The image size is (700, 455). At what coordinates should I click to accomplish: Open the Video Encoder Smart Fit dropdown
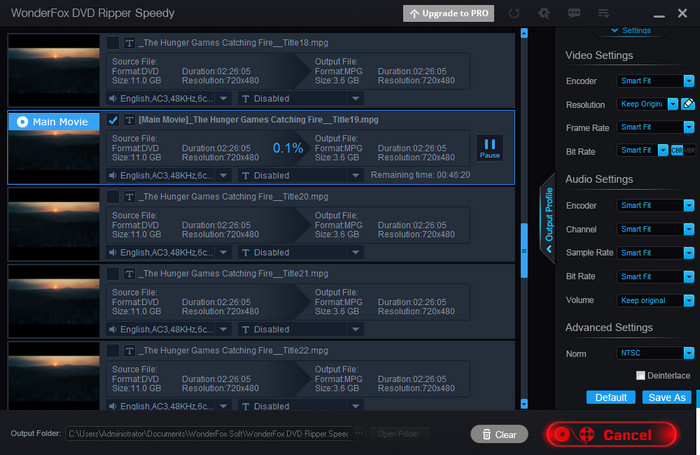(x=655, y=81)
